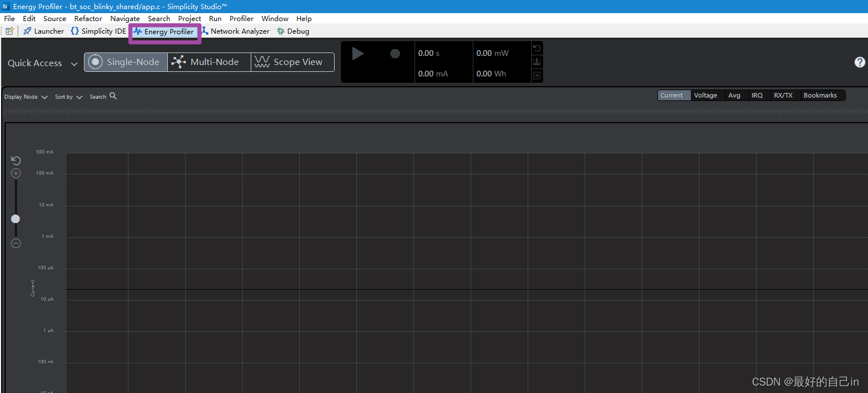Click the 1 µA axis label
The width and height of the screenshot is (868, 393).
tap(48, 330)
